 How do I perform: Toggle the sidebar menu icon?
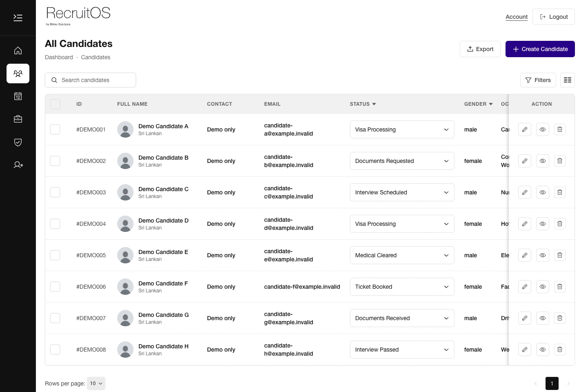tap(18, 18)
